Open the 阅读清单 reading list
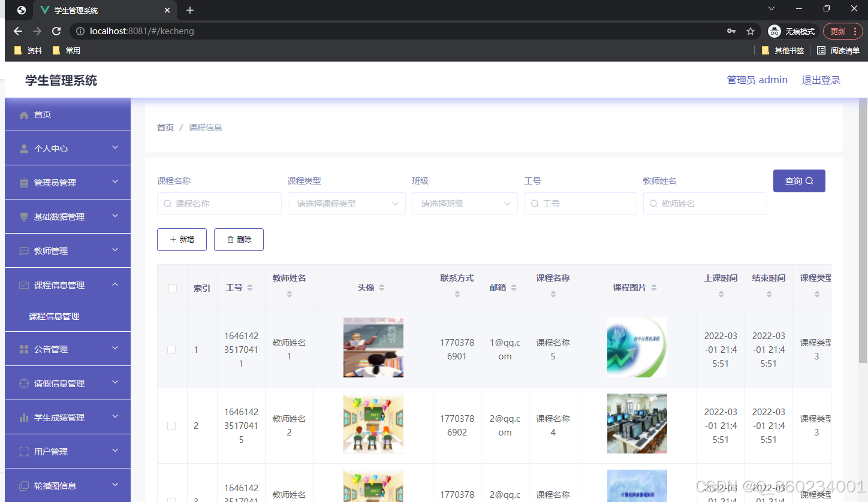 pyautogui.click(x=838, y=51)
